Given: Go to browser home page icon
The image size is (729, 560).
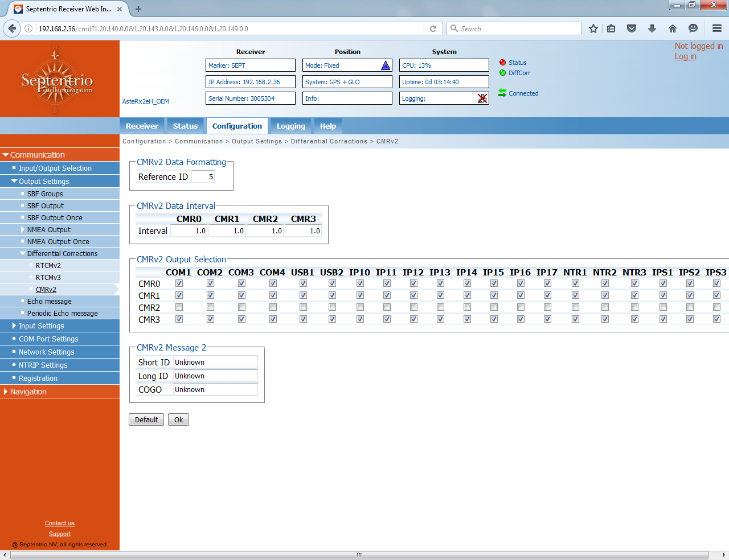Looking at the screenshot, I should 673,28.
